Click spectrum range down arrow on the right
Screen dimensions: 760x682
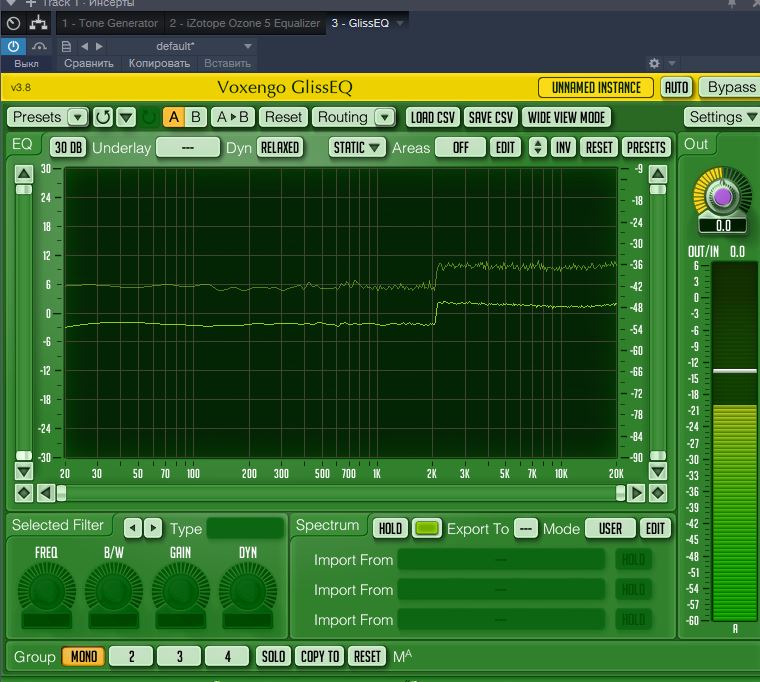click(x=658, y=471)
